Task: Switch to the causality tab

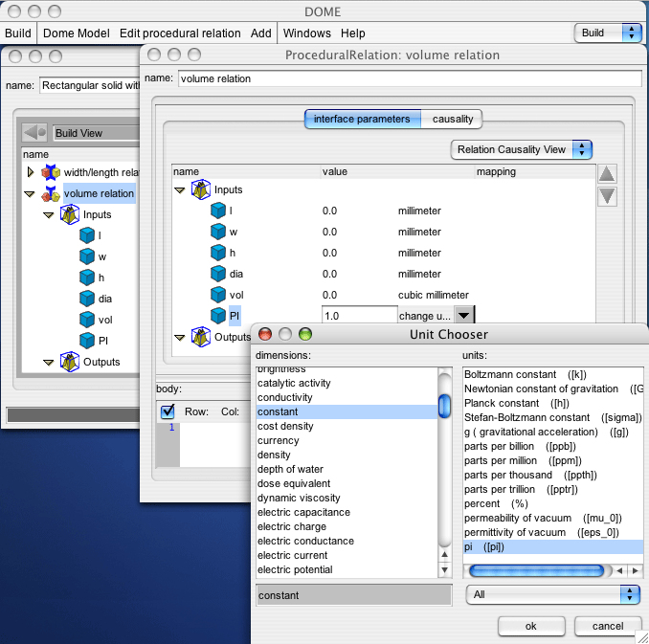Action: click(452, 120)
